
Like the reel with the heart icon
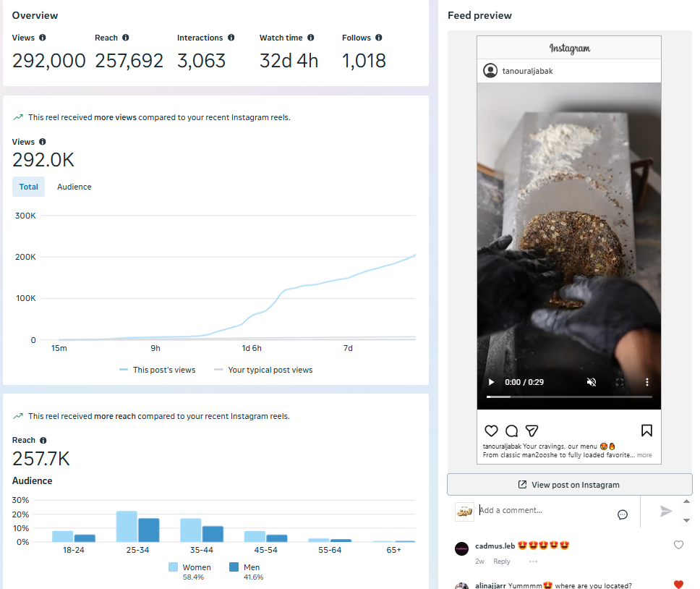pos(491,431)
